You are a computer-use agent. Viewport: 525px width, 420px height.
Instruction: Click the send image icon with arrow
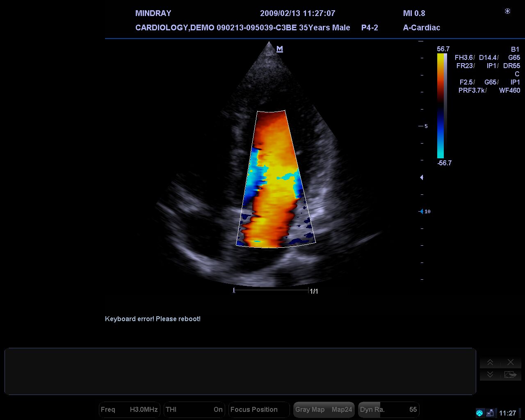(510, 374)
